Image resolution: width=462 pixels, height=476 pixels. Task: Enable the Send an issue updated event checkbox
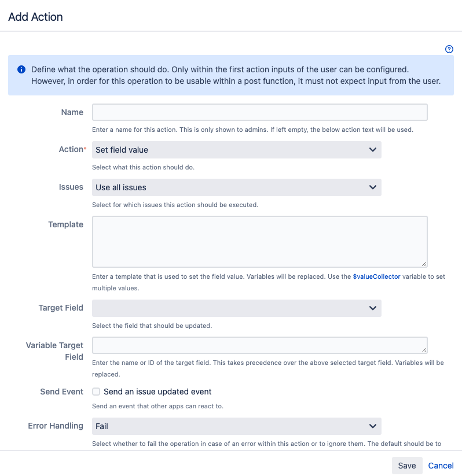coord(96,392)
